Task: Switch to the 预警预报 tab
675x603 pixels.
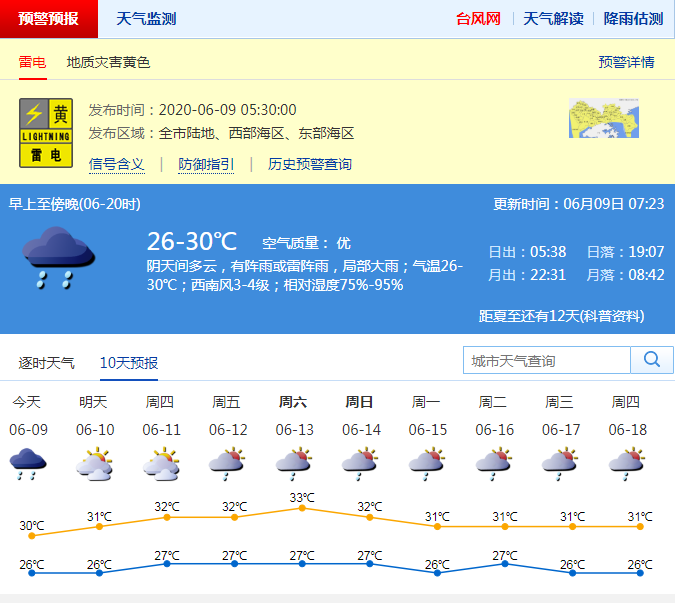Action: 49,19
